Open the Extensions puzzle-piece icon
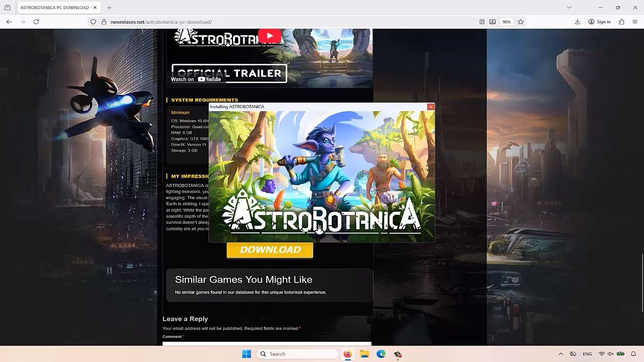 [x=621, y=22]
